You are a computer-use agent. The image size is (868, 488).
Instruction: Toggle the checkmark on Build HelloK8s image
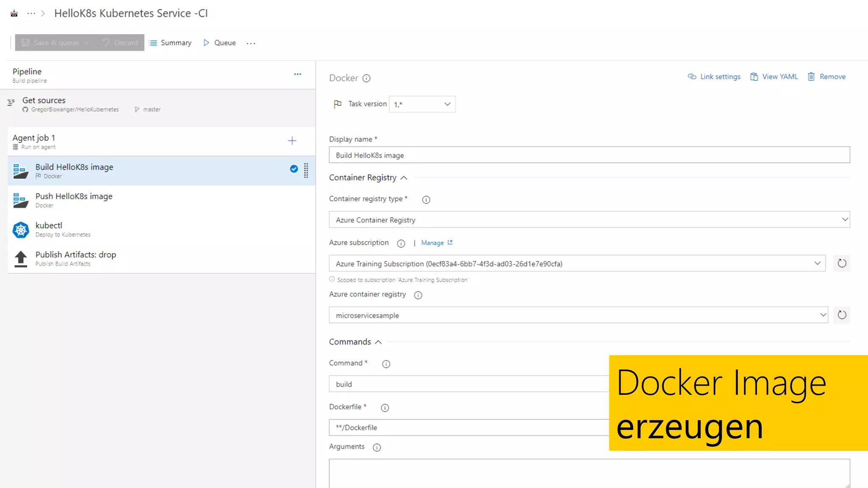294,169
